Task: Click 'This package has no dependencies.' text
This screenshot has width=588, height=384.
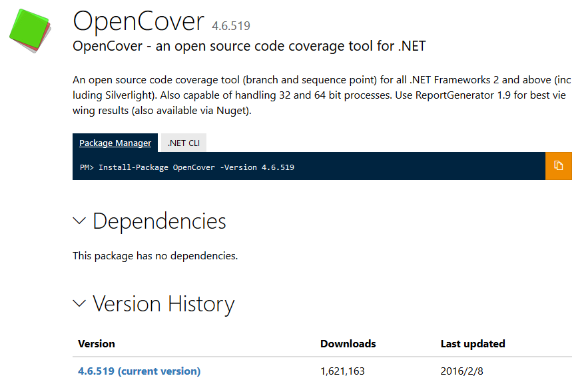Action: 155,256
